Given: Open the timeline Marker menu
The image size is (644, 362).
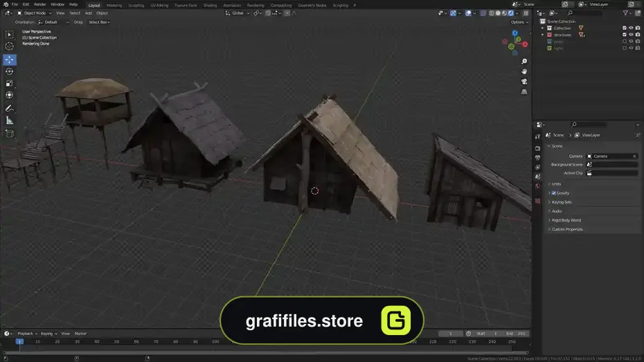Looking at the screenshot, I should [x=80, y=334].
